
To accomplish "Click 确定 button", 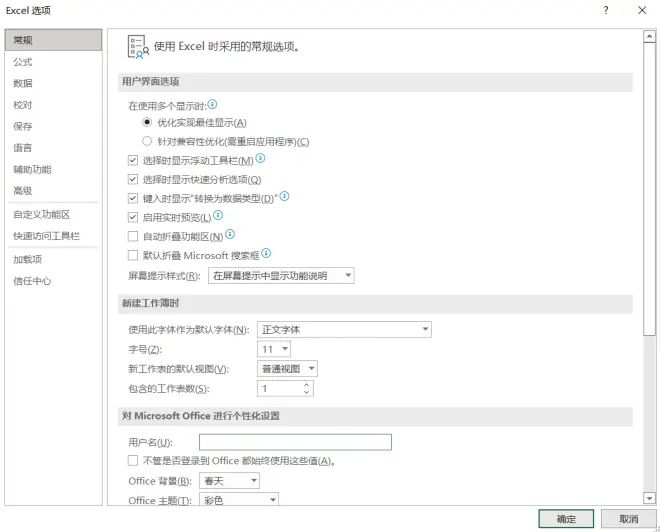I will coord(566,519).
